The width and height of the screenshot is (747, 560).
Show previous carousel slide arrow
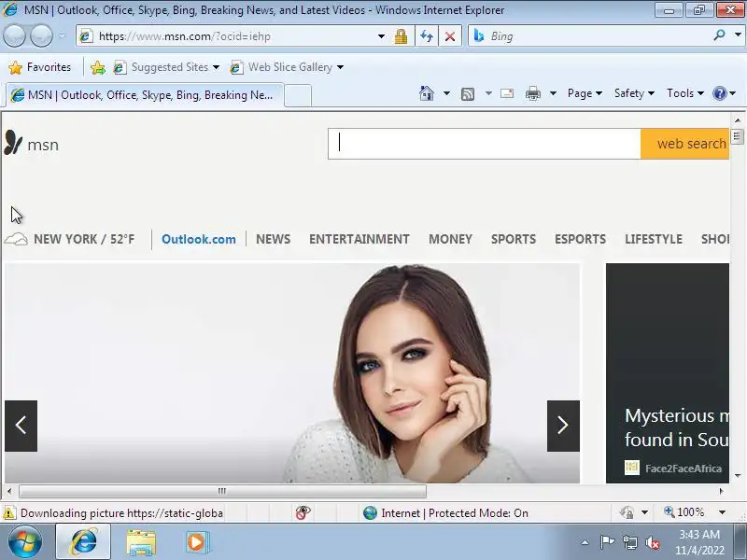21,426
